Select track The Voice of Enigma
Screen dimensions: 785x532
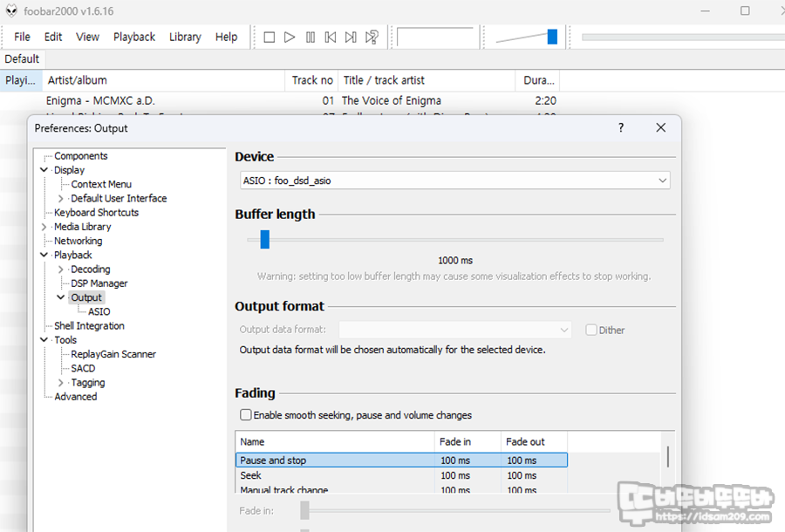[x=279, y=100]
